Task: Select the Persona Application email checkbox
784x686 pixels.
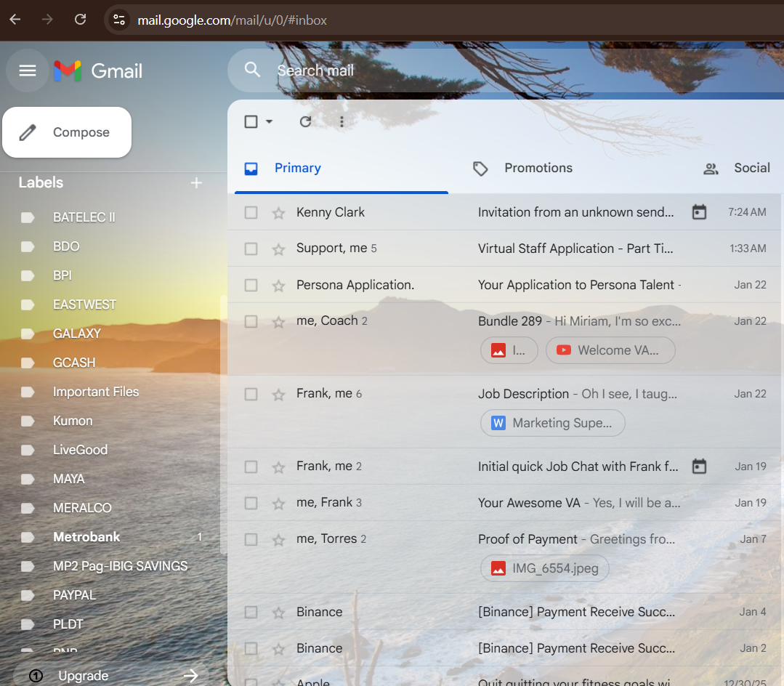Action: [x=251, y=285]
